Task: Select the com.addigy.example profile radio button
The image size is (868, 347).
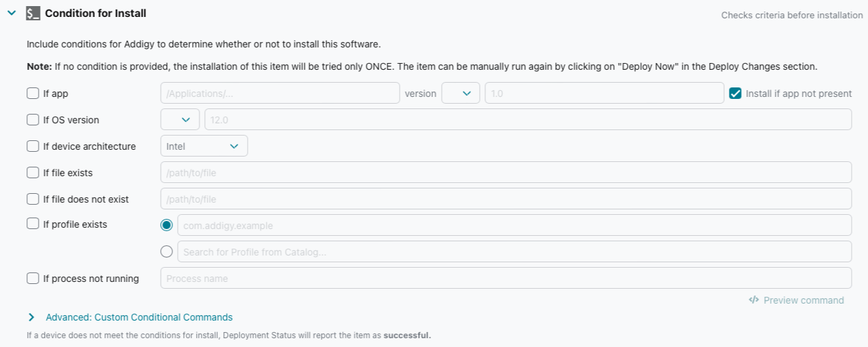Action: click(167, 225)
